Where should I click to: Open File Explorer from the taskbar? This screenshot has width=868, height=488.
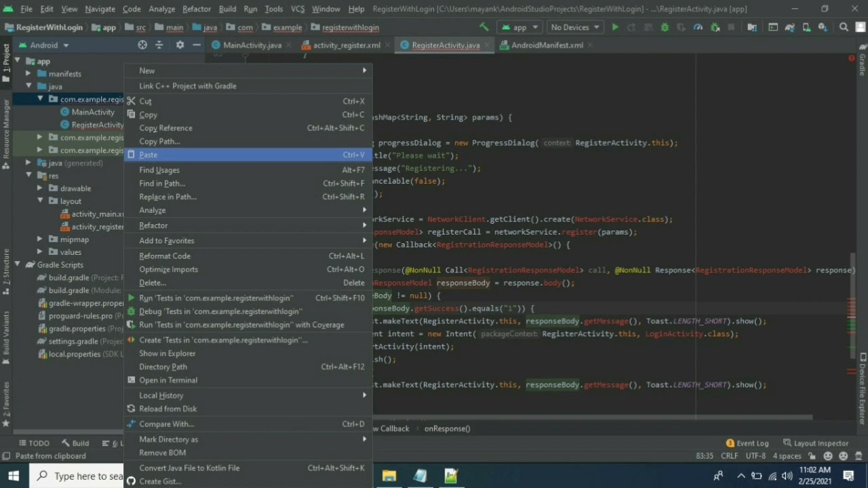(389, 476)
